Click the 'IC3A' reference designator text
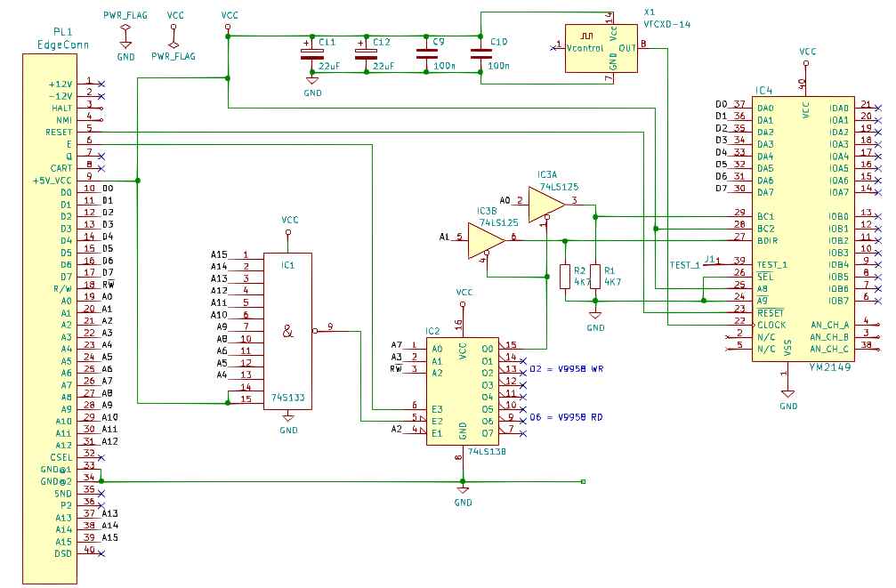896x588 pixels. pyautogui.click(x=547, y=175)
